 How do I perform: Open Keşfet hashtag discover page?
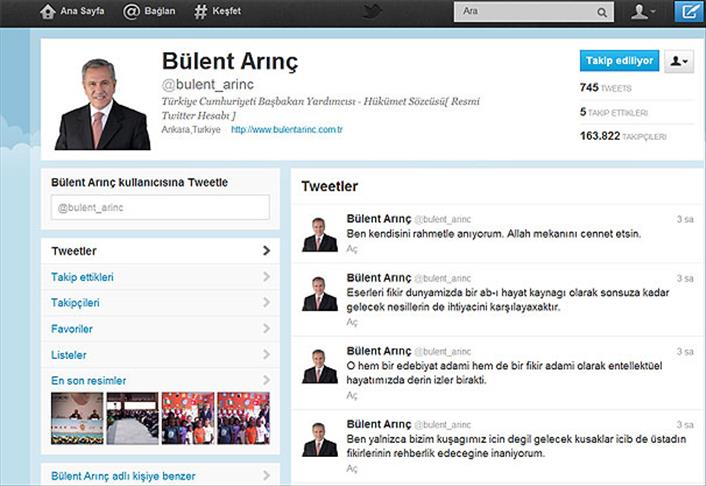(201, 12)
